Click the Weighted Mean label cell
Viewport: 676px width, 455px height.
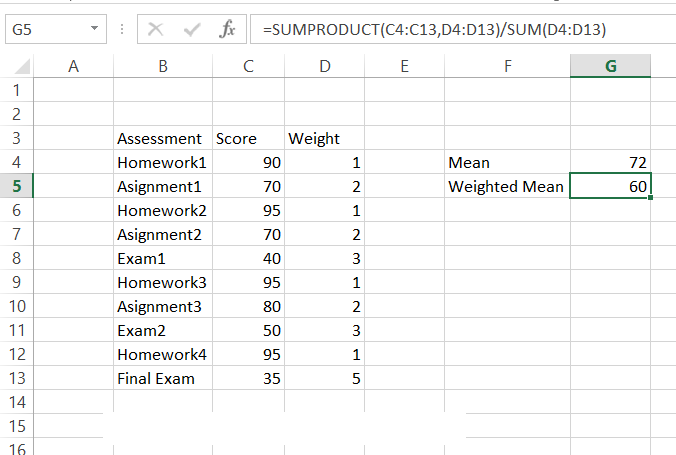[507, 186]
